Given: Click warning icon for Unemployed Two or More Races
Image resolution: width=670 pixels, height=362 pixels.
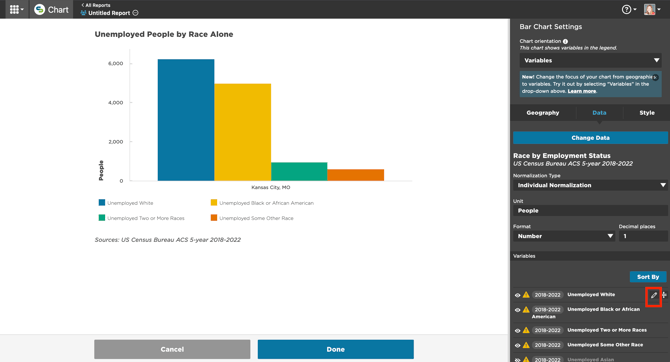Looking at the screenshot, I should [526, 330].
